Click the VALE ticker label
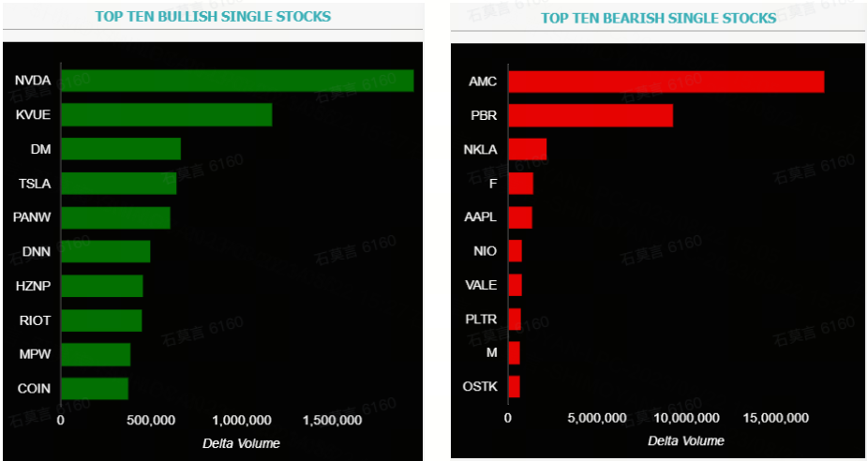This screenshot has height=461, width=868. coord(481,285)
